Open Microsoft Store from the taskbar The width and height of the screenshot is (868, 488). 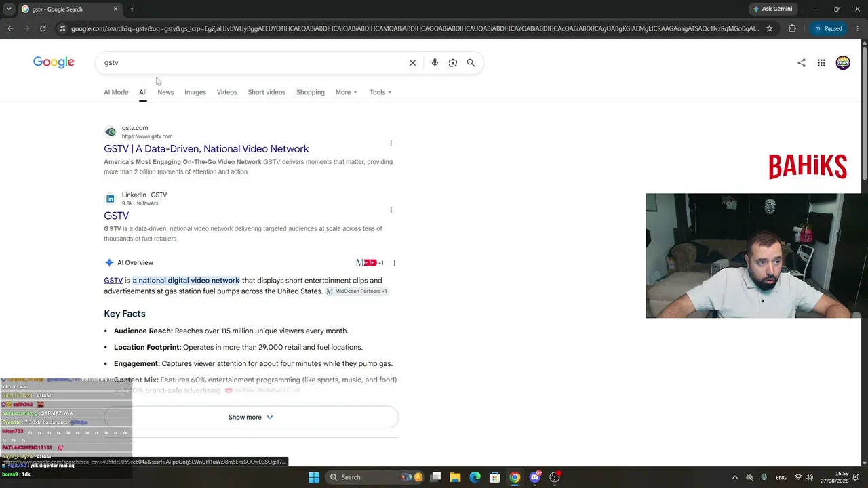[x=495, y=477]
